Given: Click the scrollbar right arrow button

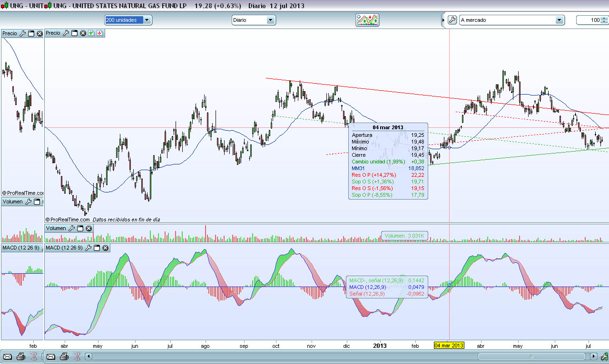Looking at the screenshot, I should pyautogui.click(x=593, y=356).
